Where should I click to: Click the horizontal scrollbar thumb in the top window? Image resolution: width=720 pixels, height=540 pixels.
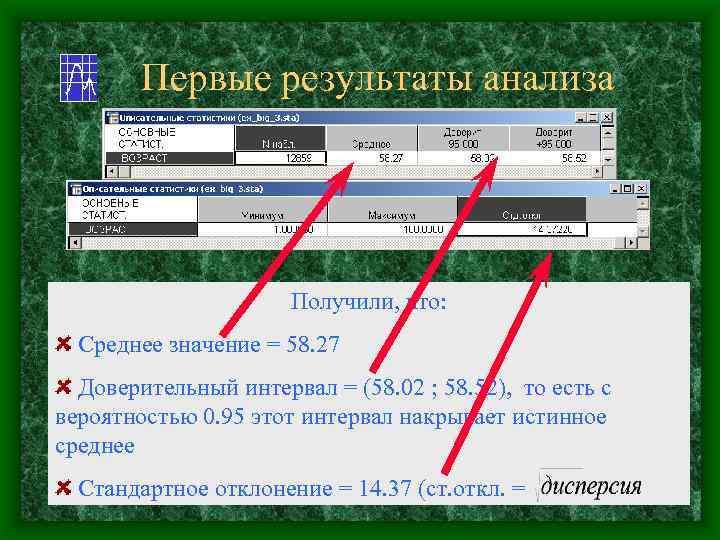125,172
